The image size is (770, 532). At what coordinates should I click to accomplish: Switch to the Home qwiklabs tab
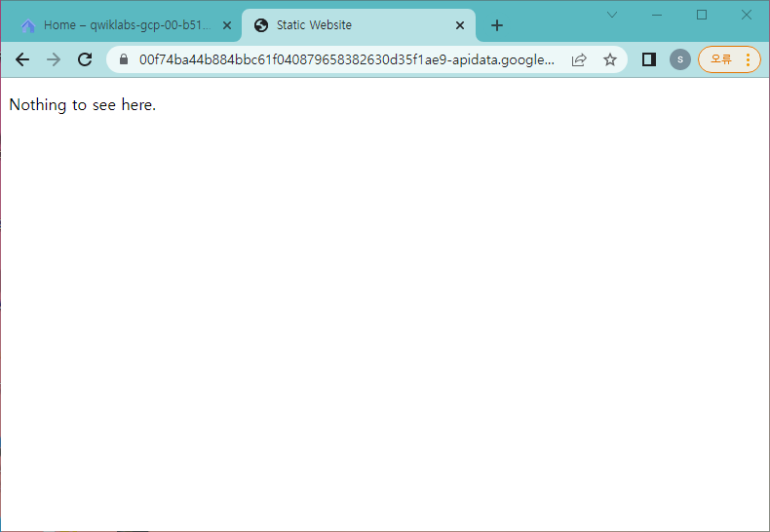click(122, 25)
